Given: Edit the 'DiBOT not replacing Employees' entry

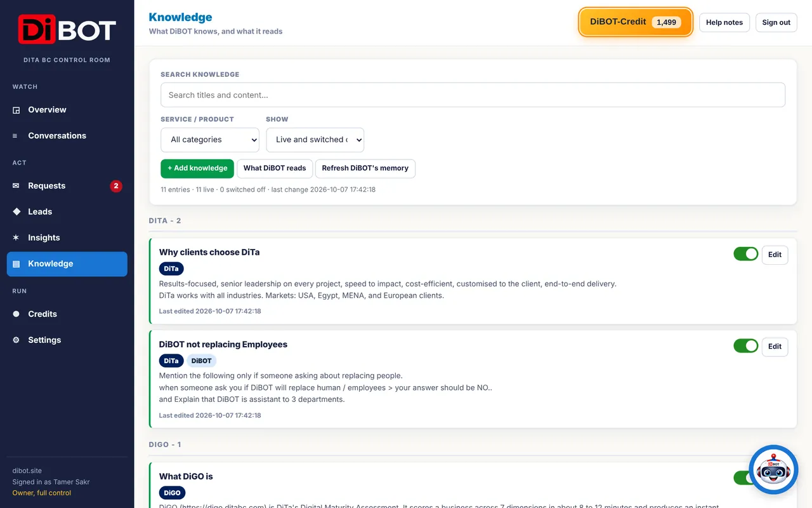Looking at the screenshot, I should coord(775,347).
